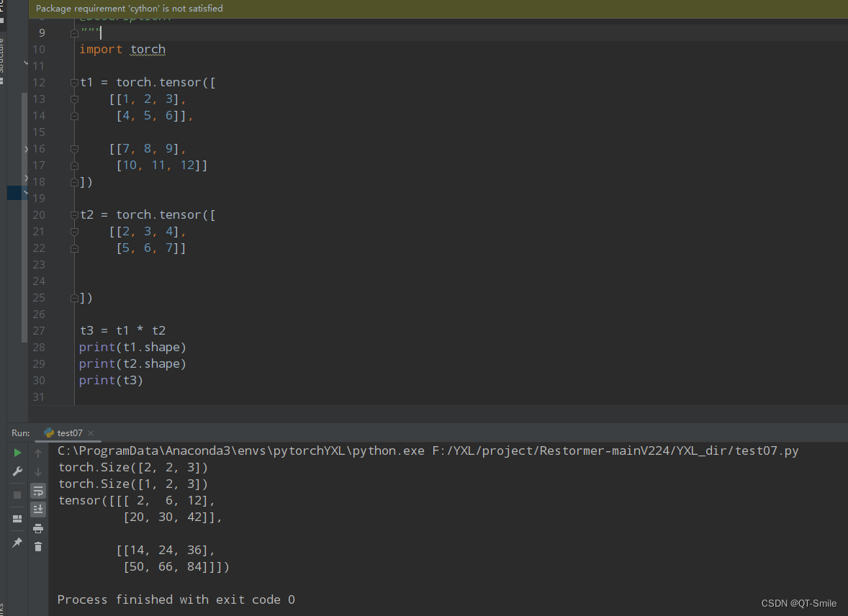Image resolution: width=848 pixels, height=616 pixels.
Task: Expand the folded region at line 16
Action: 73,148
